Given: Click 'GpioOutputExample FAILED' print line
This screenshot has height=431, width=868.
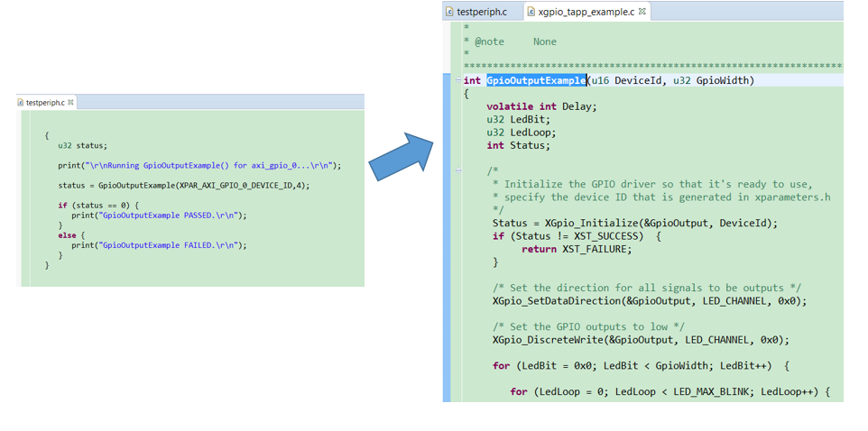Looking at the screenshot, I should tap(159, 245).
